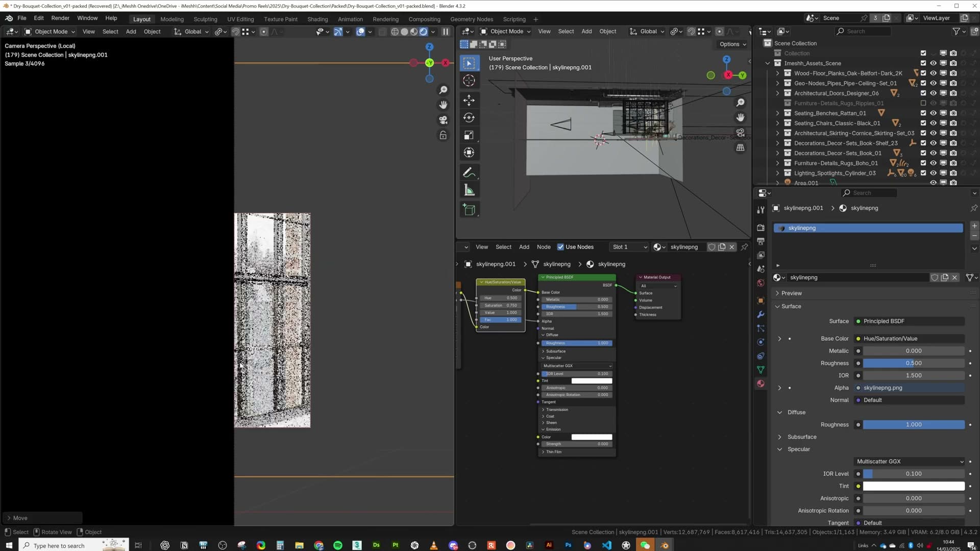Open the Node menu in node editor
980x551 pixels.
(544, 247)
